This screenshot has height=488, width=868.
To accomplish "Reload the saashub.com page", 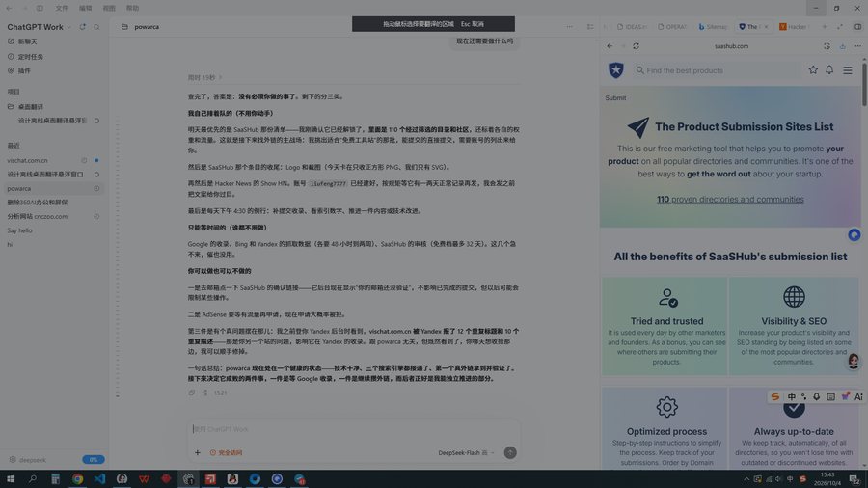I will click(x=637, y=46).
